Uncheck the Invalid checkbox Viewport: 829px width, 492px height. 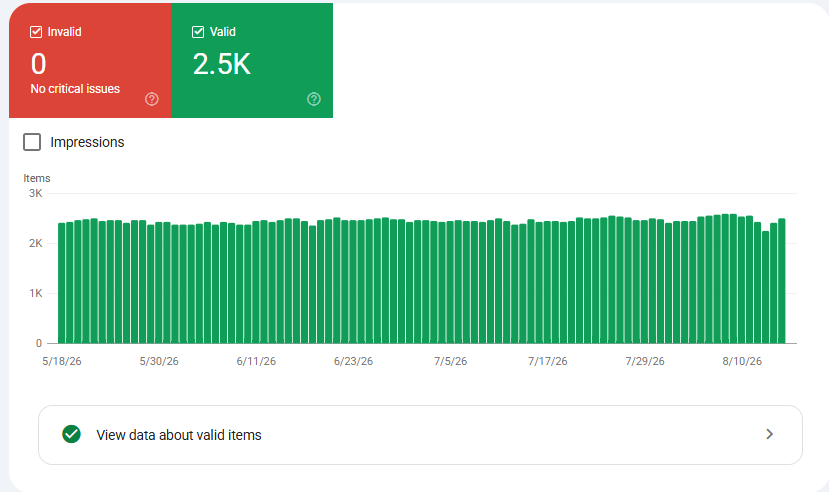(x=36, y=32)
